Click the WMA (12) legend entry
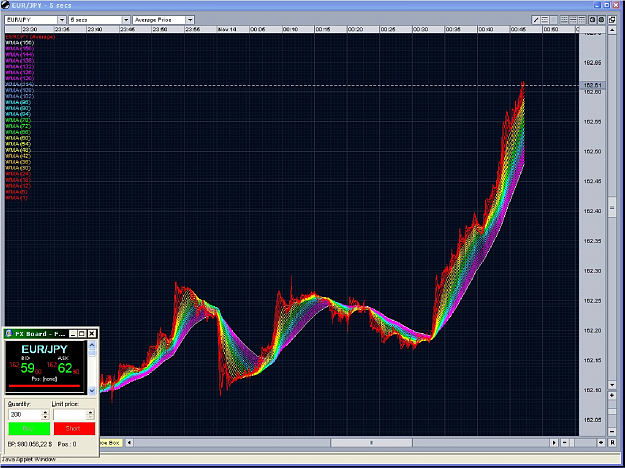The image size is (625, 468). tap(18, 186)
